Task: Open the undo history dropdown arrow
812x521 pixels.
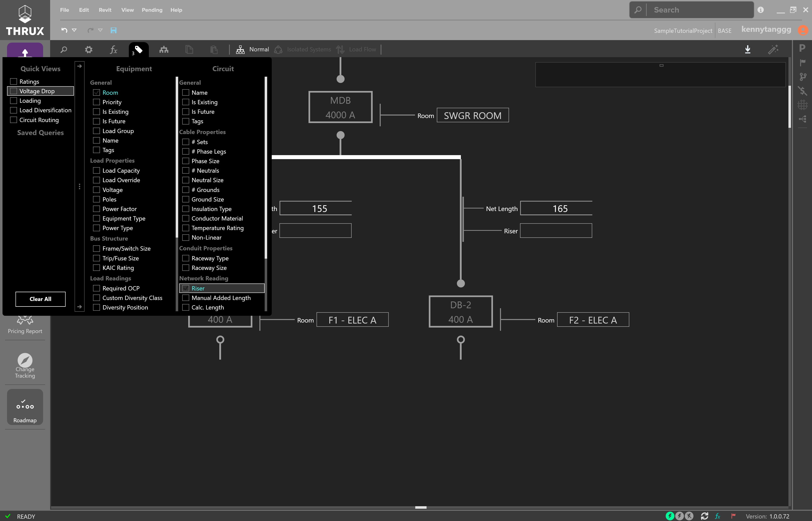Action: click(x=74, y=30)
